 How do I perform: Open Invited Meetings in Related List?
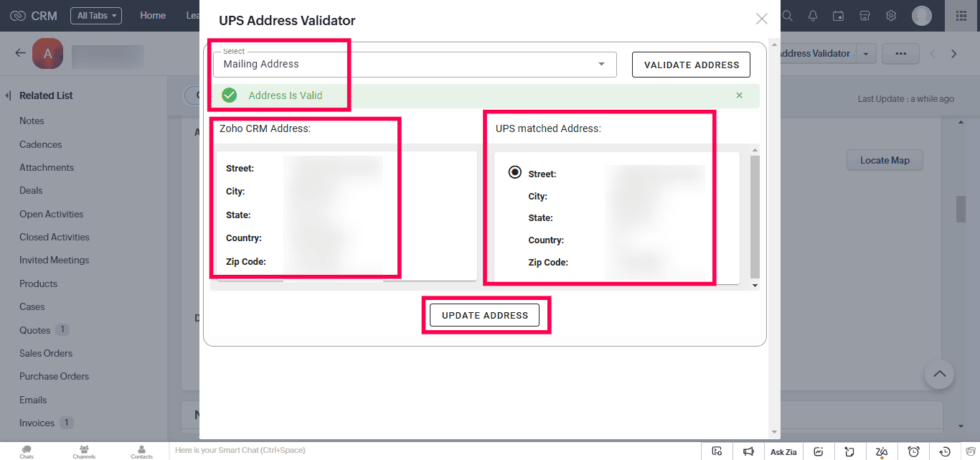55,260
